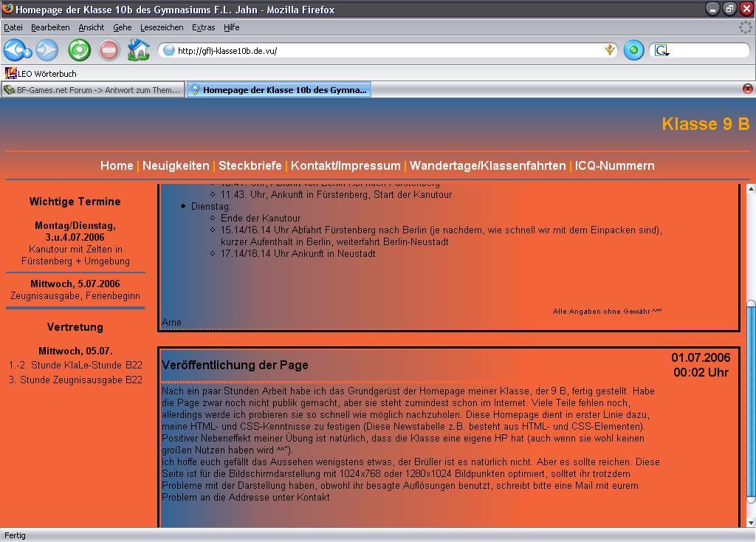Click '1.-2. Stunde KlaLe-Stunde B22' entry
Viewport: 756px width, 542px height.
click(x=76, y=365)
